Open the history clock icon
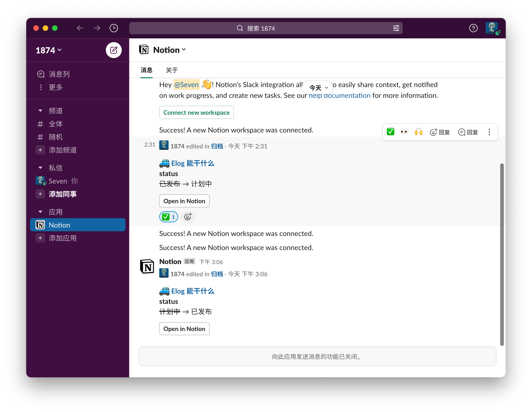 coord(114,28)
